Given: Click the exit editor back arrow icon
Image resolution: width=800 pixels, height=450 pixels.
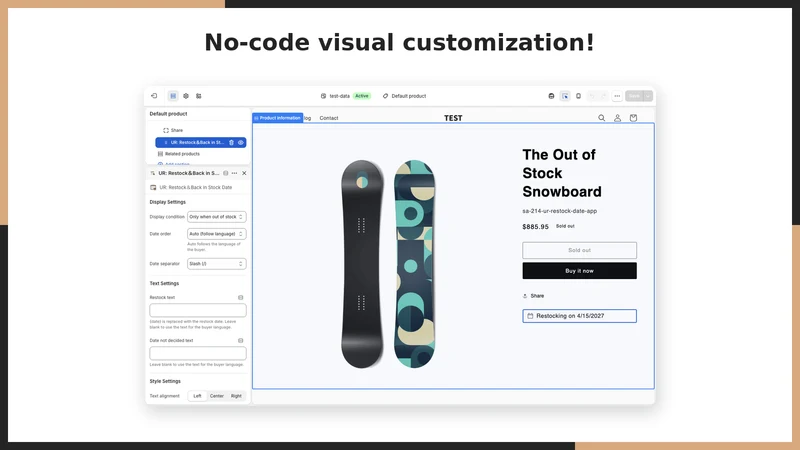Looking at the screenshot, I should pos(154,96).
